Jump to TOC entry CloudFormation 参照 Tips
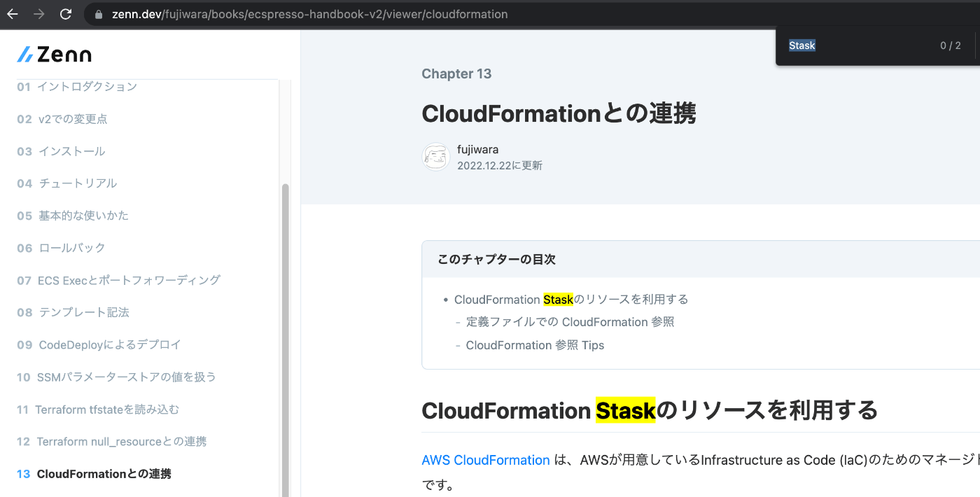This screenshot has height=497, width=980. (535, 345)
